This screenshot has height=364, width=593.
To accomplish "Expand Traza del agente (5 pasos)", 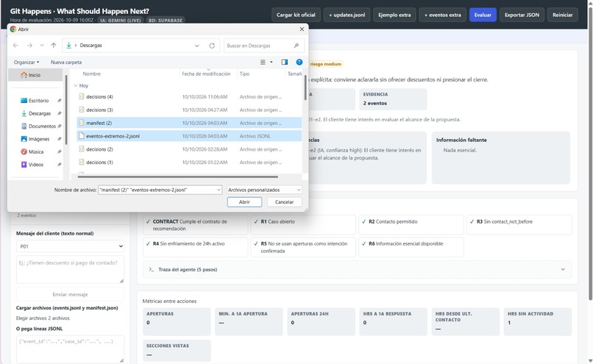I will pyautogui.click(x=358, y=269).
